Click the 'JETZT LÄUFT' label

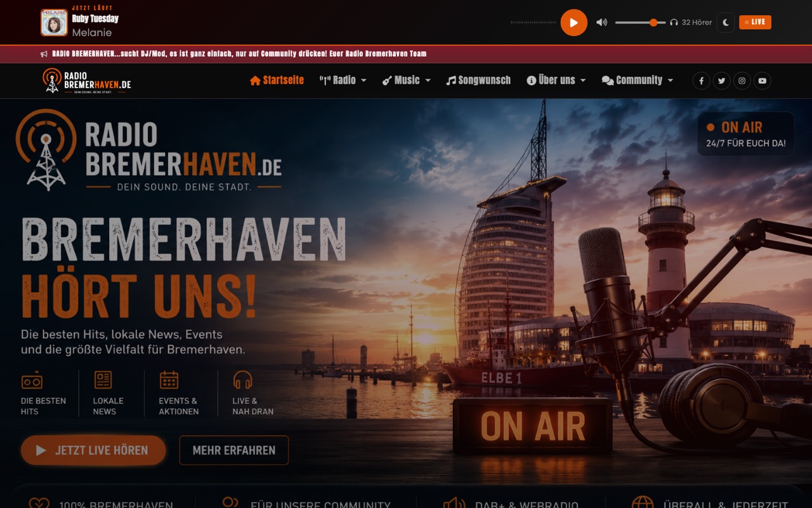click(93, 8)
